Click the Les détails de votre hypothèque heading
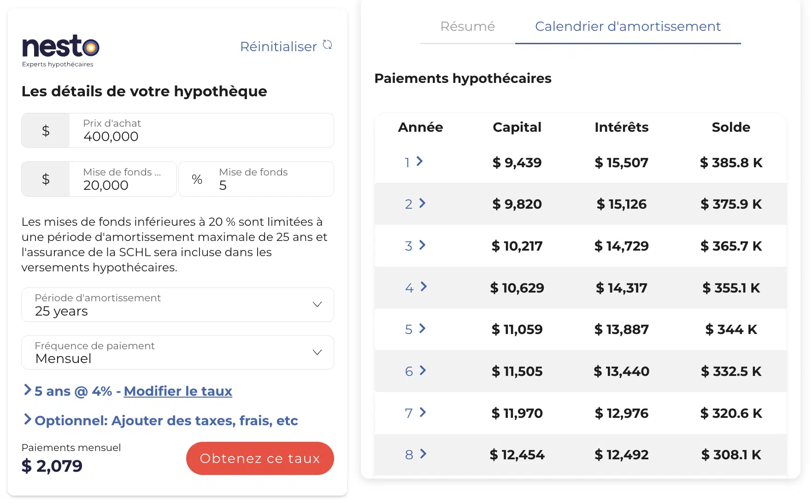This screenshot has height=504, width=812. tap(144, 91)
